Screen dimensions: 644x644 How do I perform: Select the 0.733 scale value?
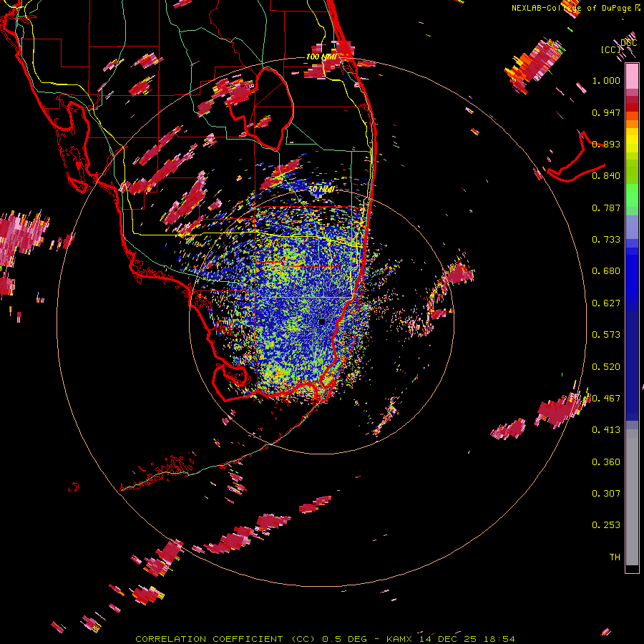(606, 240)
